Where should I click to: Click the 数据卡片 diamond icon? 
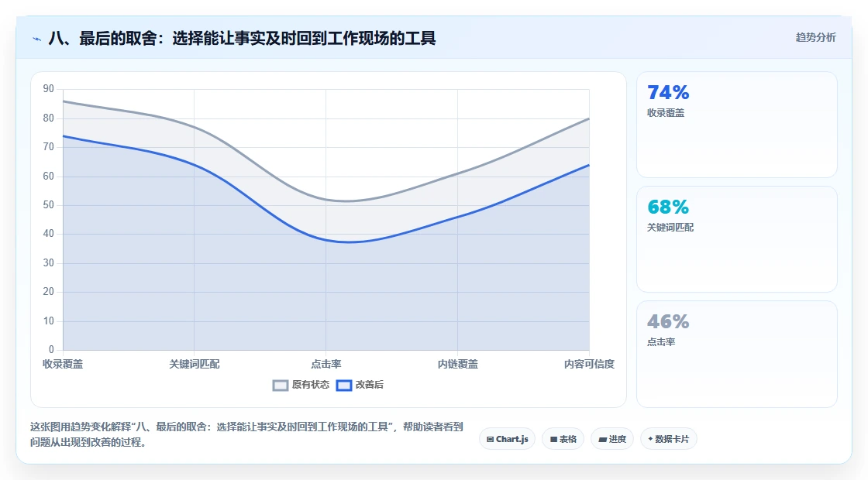[650, 439]
